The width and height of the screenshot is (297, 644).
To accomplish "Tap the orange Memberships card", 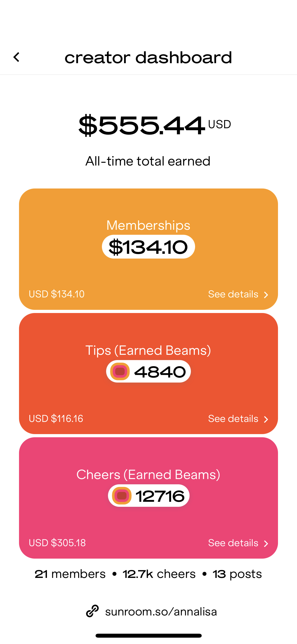I will 148,249.
